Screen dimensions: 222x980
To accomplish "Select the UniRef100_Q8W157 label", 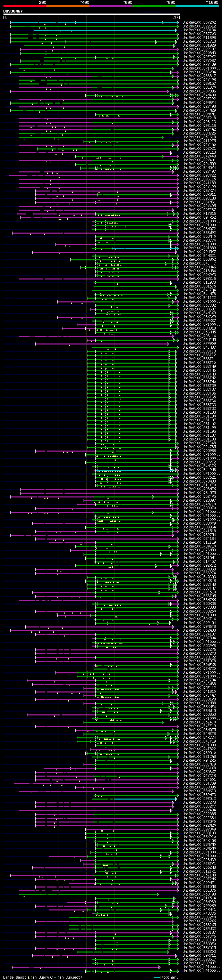I will coord(199,83).
